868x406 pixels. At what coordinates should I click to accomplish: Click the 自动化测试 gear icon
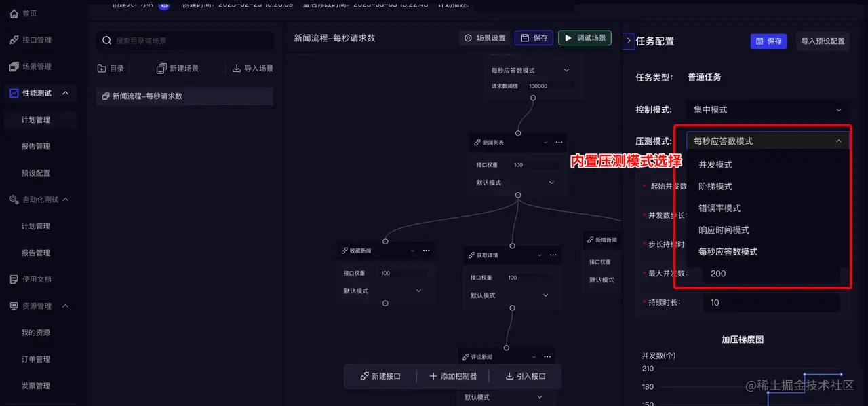click(14, 200)
